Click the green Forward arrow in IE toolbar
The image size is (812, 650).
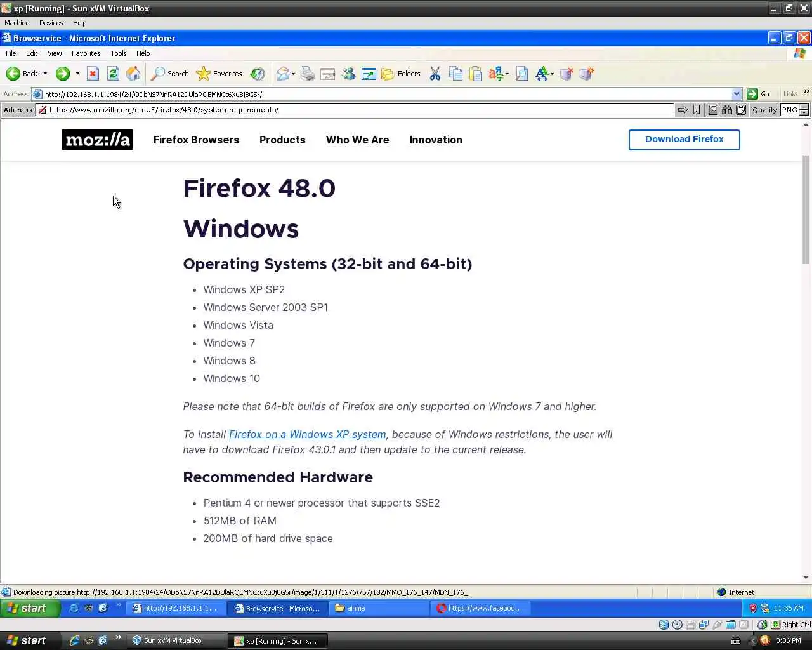62,74
